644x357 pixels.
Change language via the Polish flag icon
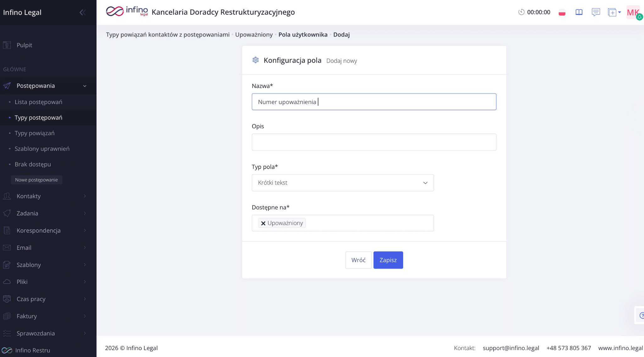coord(562,13)
